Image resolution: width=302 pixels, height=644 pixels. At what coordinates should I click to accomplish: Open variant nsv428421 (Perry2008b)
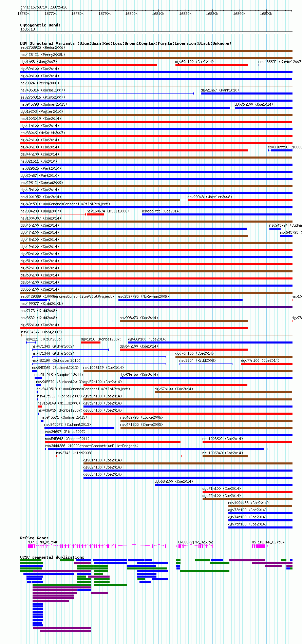click(43, 55)
